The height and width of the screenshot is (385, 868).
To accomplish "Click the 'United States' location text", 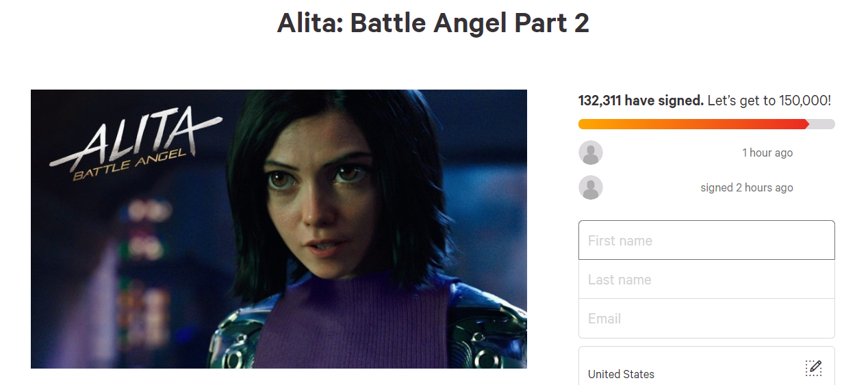I will [621, 374].
